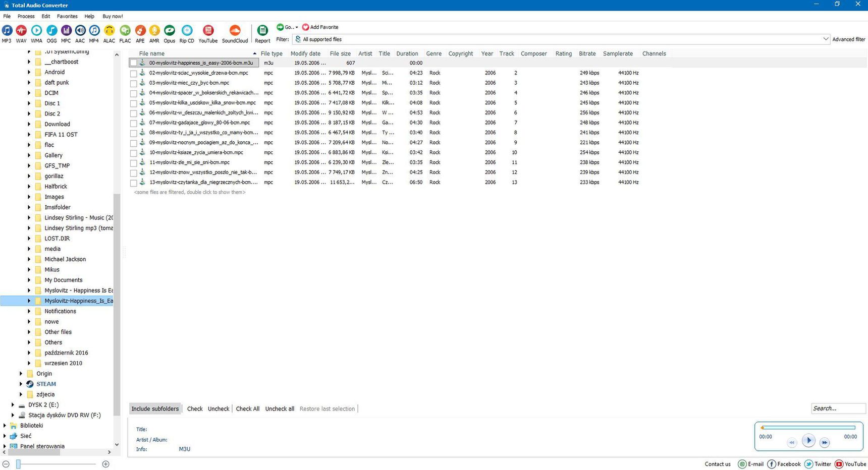Click the Buy now! menu item

[x=113, y=16]
